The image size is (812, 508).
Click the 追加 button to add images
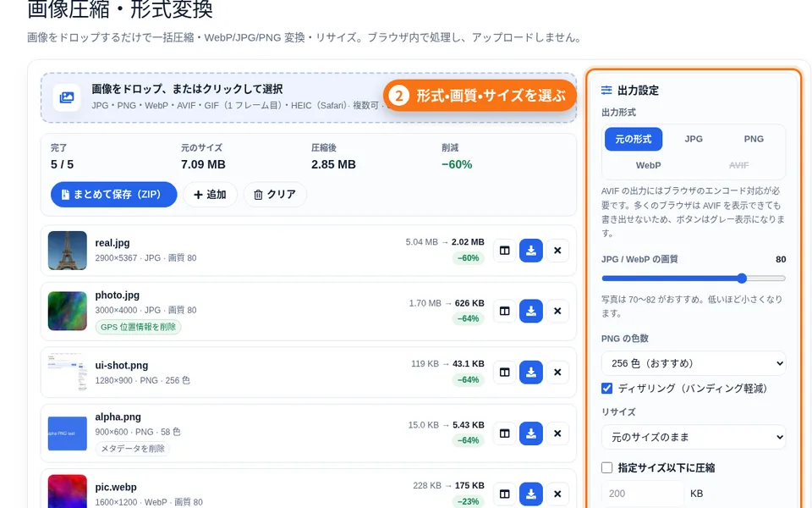[211, 195]
